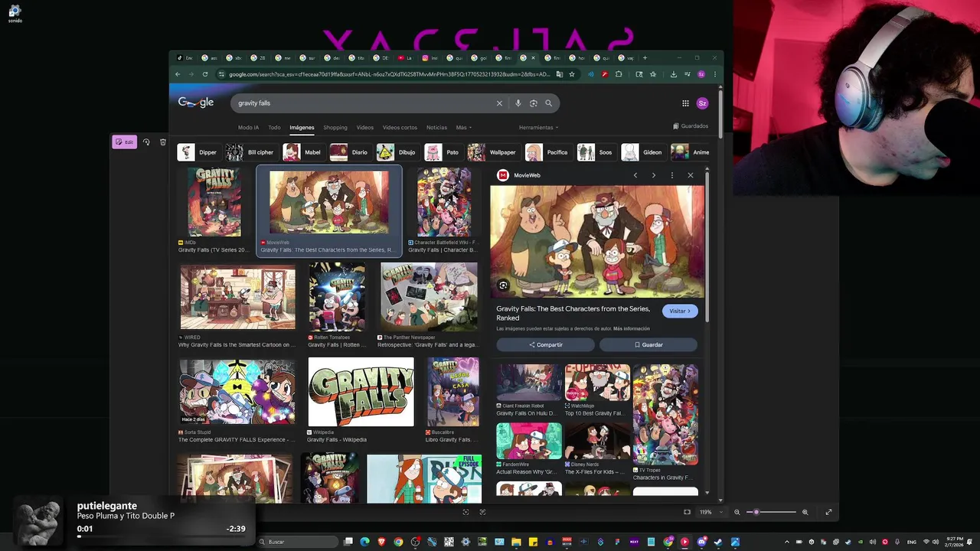Start a voice search with the microphone icon
This screenshot has height=551, width=980.
(518, 103)
